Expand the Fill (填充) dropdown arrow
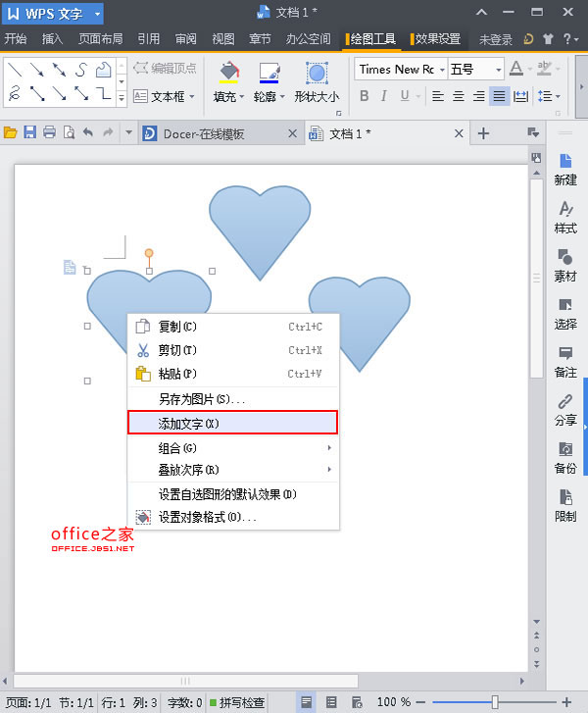The height and width of the screenshot is (713, 588). click(x=242, y=96)
